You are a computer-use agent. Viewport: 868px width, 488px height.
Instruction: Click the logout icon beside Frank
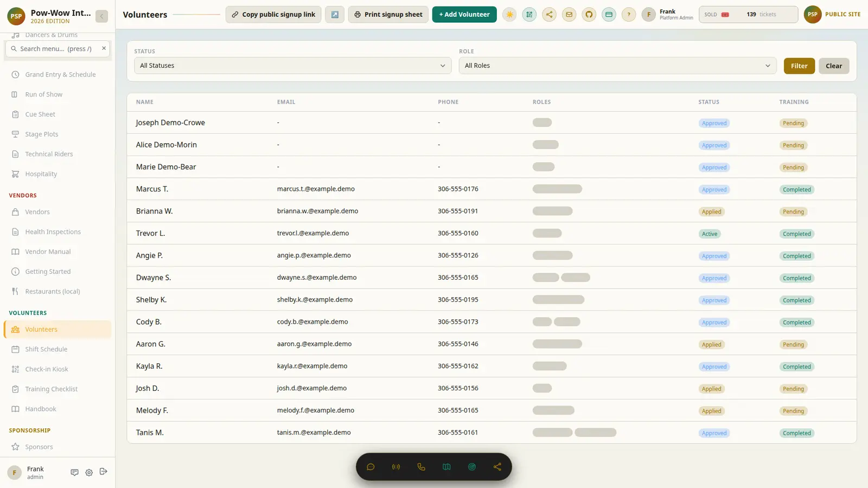pos(104,472)
